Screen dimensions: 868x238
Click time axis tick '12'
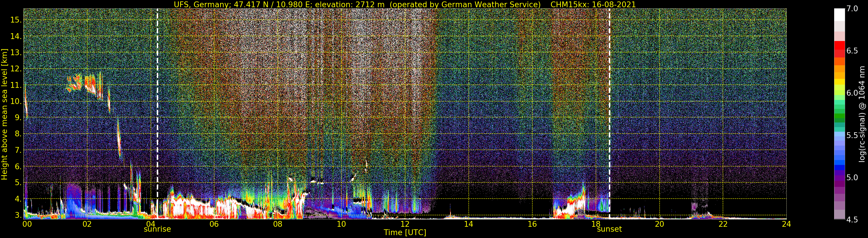[x=405, y=224]
